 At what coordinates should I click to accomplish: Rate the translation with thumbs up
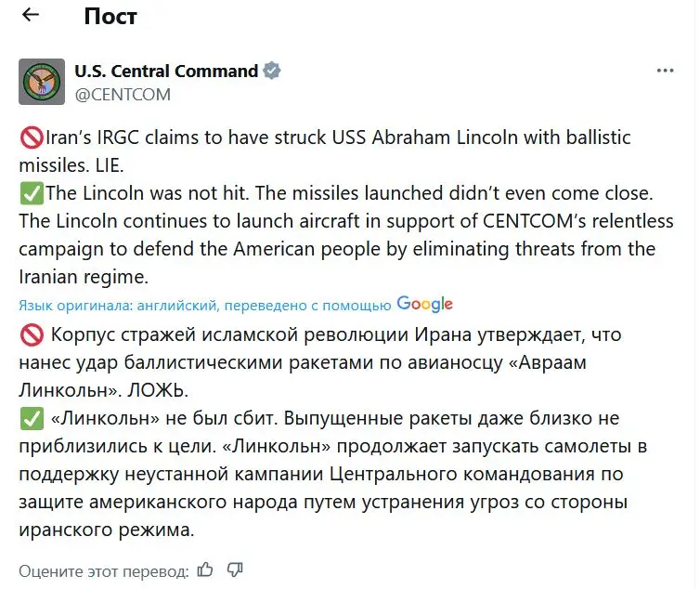point(205,569)
